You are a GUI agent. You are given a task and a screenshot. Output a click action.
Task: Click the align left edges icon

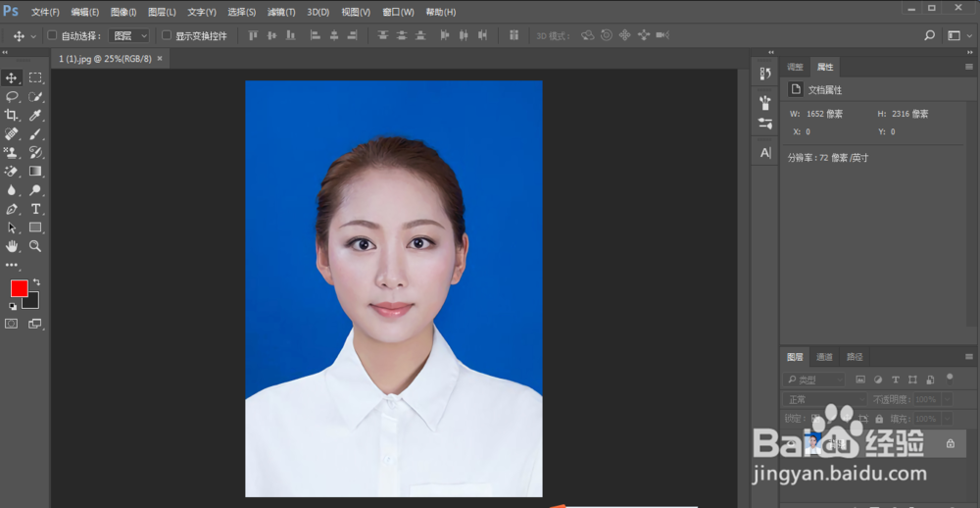point(315,35)
